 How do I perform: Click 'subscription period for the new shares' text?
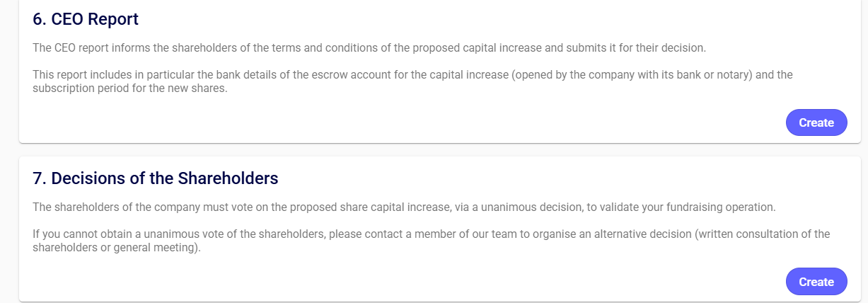coord(130,88)
